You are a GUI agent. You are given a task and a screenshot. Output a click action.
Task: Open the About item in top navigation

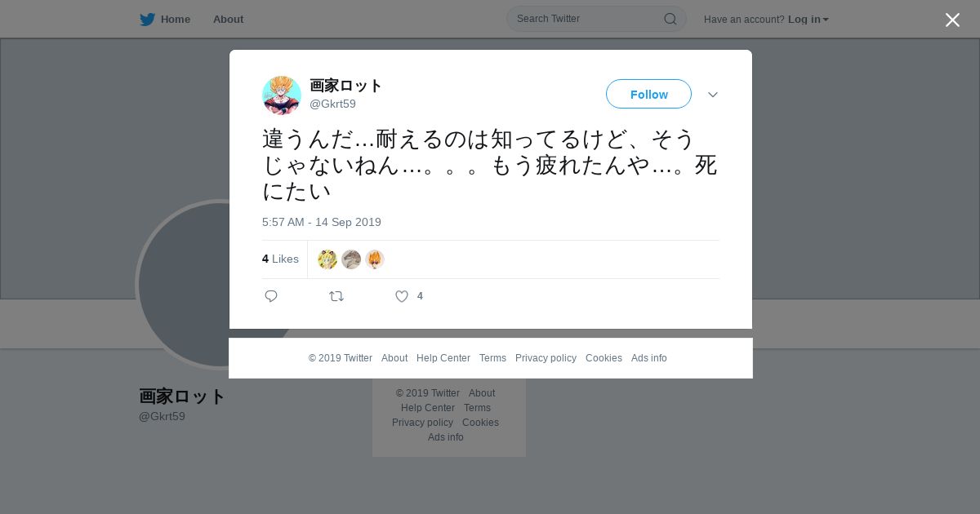point(228,20)
